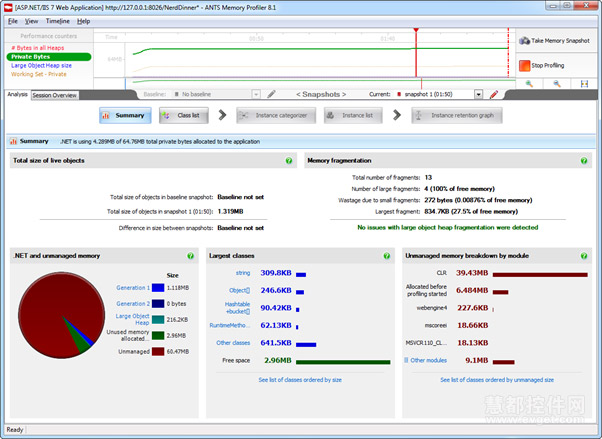Image resolution: width=602 pixels, height=439 pixels.
Task: Open help for Memory fragmentation panel
Action: (584, 161)
